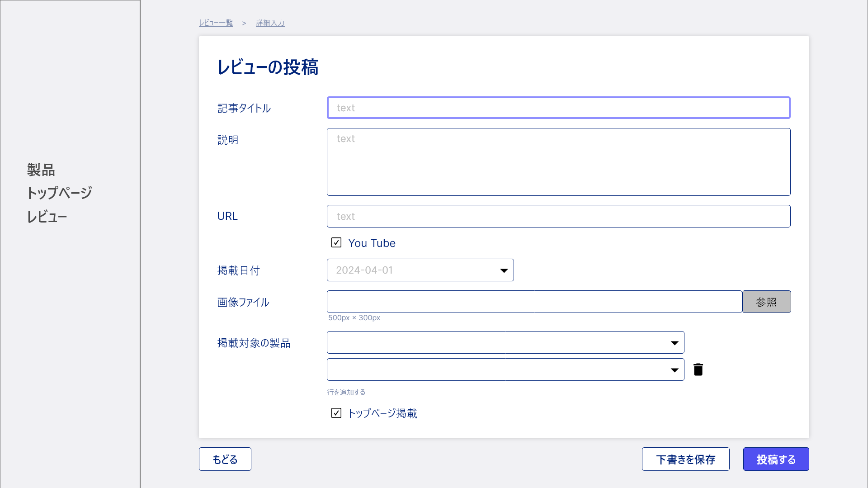Go to トップページ in the sidebar
Viewport: 868px width, 488px height.
[x=59, y=193]
